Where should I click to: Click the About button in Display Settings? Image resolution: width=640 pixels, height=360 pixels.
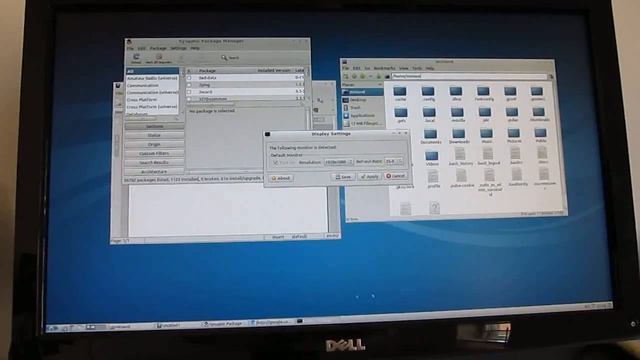pos(281,178)
